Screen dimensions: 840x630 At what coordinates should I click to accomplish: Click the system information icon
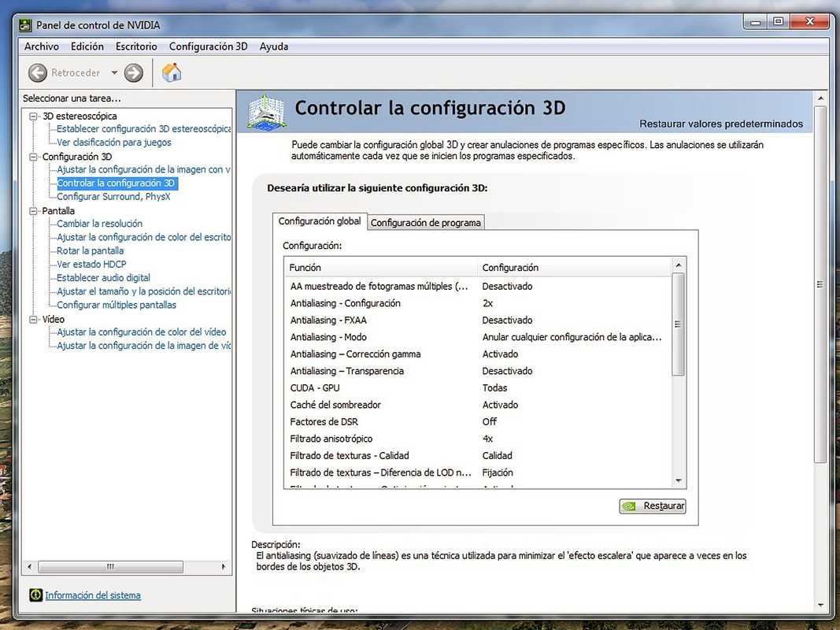coord(35,595)
